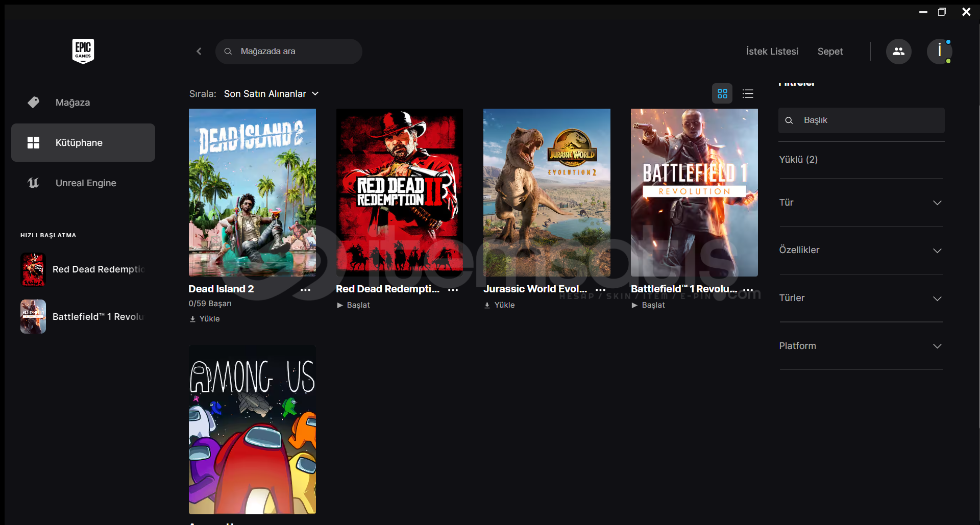Focus the Başlık filter field
Screen dimensions: 980x525
tap(862, 120)
